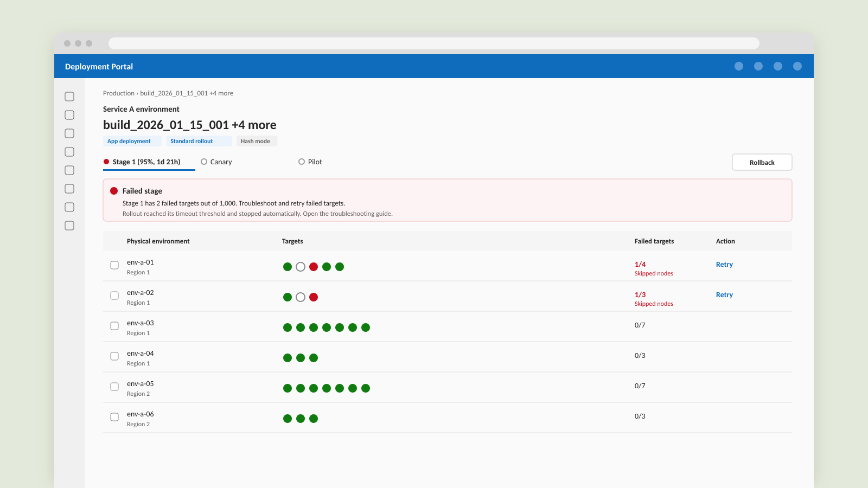
Task: Open the Stage 1 (95%, 1d 21h) tab
Action: (x=149, y=162)
